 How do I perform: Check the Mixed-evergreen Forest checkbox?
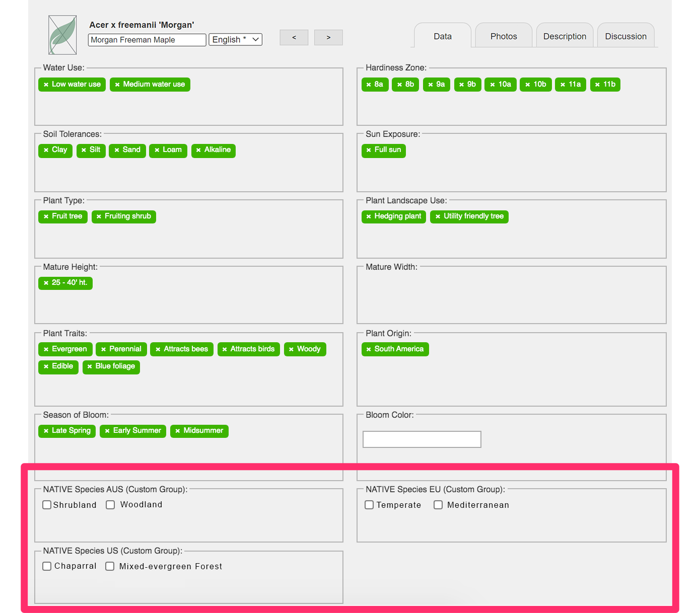110,566
